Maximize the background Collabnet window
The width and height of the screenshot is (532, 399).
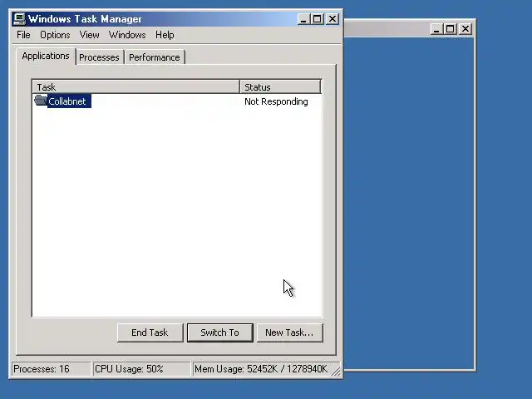click(x=451, y=29)
